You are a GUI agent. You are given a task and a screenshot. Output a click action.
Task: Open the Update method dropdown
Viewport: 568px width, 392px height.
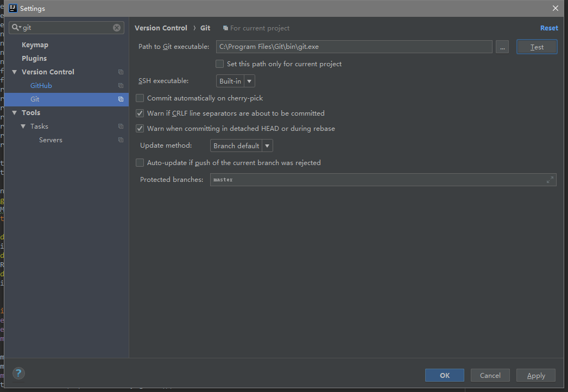click(242, 146)
